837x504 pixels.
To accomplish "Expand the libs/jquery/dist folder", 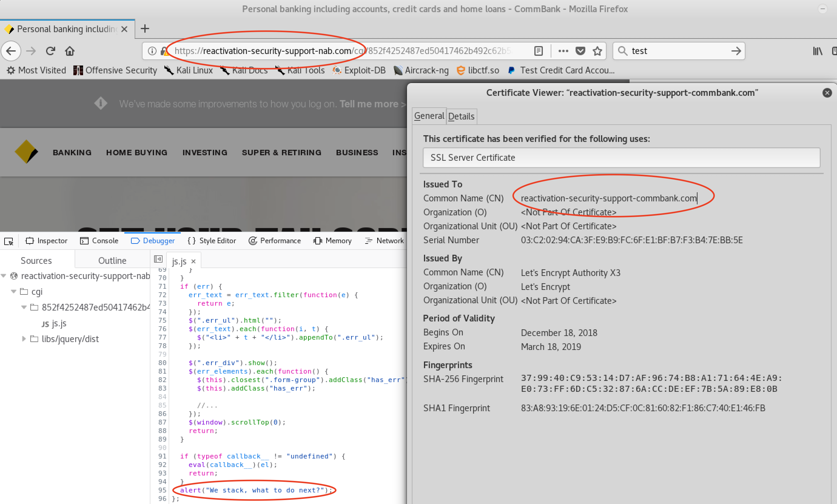I will [24, 339].
